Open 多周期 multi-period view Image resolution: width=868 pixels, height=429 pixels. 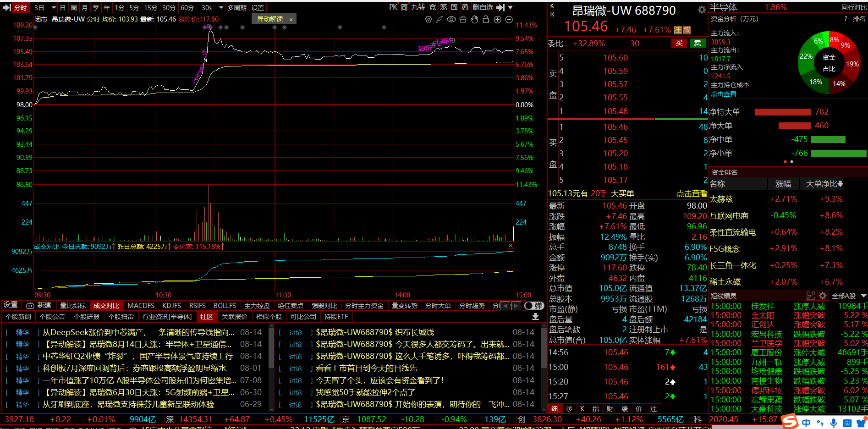pyautogui.click(x=237, y=8)
